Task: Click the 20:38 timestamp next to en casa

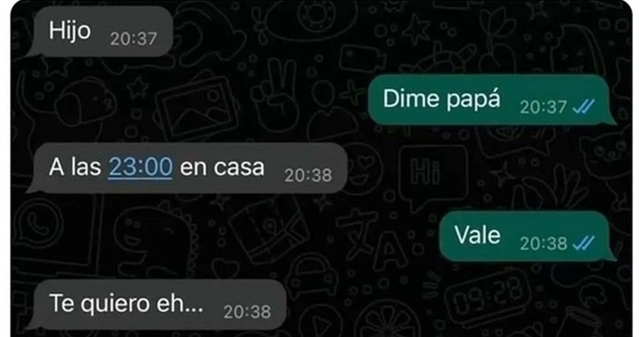Action: [x=308, y=175]
